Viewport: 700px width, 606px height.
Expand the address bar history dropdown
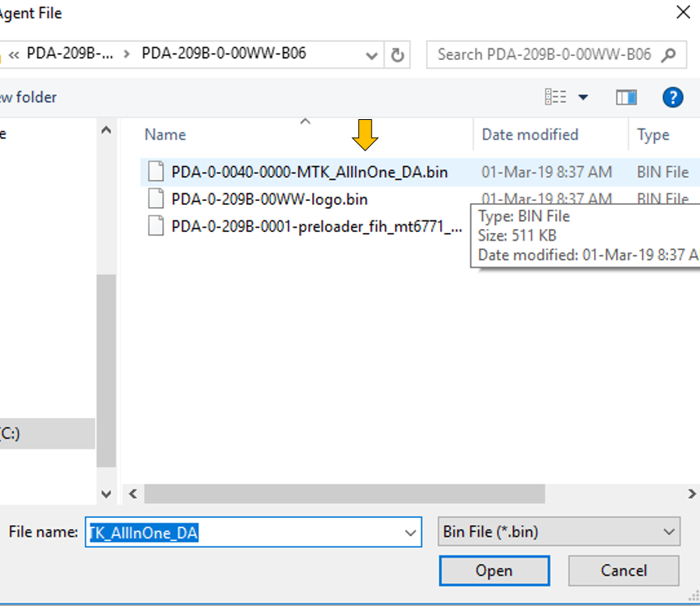(372, 55)
